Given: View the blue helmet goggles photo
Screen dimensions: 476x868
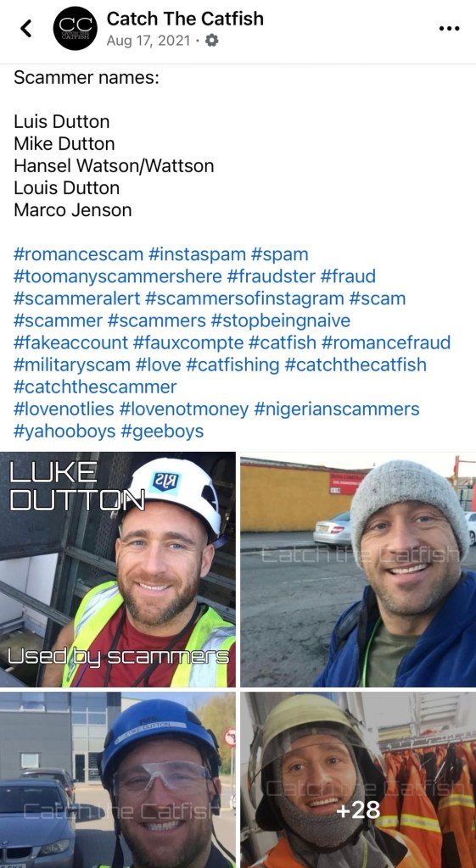Looking at the screenshot, I should point(118,780).
